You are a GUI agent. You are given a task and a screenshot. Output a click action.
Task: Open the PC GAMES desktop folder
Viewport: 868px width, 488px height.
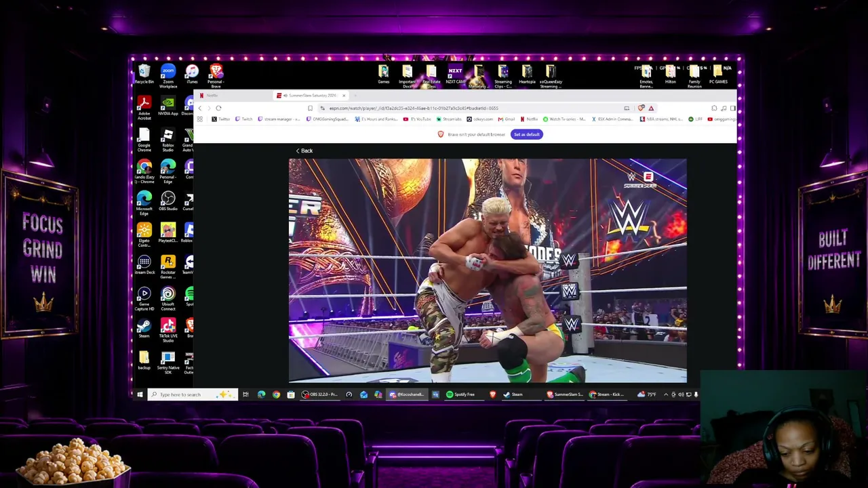(x=718, y=74)
